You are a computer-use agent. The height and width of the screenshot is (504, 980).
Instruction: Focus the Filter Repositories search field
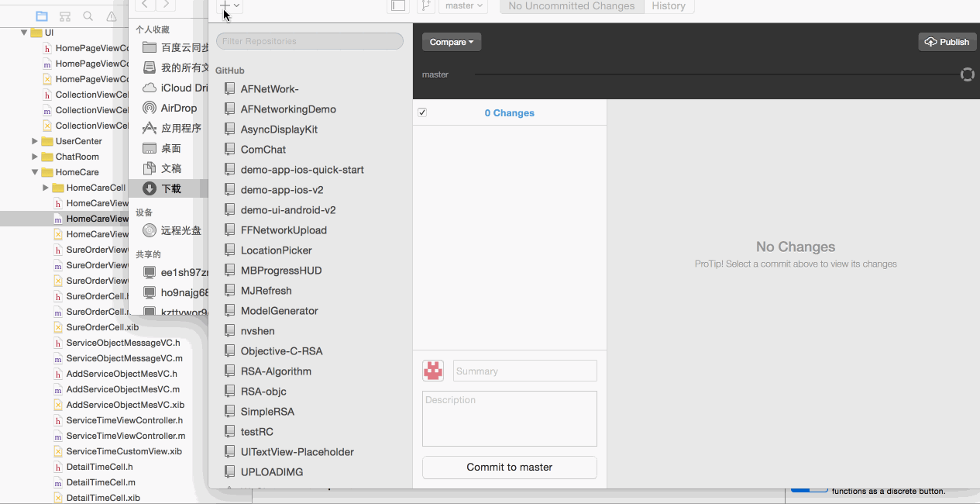point(310,41)
